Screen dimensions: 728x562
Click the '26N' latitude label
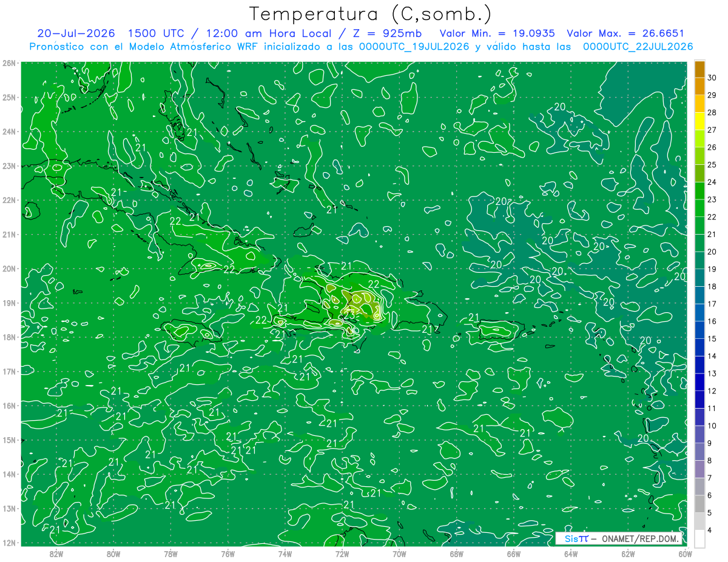point(9,63)
